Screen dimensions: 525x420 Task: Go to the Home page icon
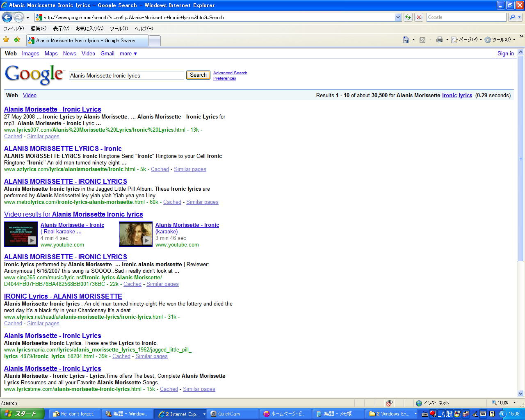(406, 40)
